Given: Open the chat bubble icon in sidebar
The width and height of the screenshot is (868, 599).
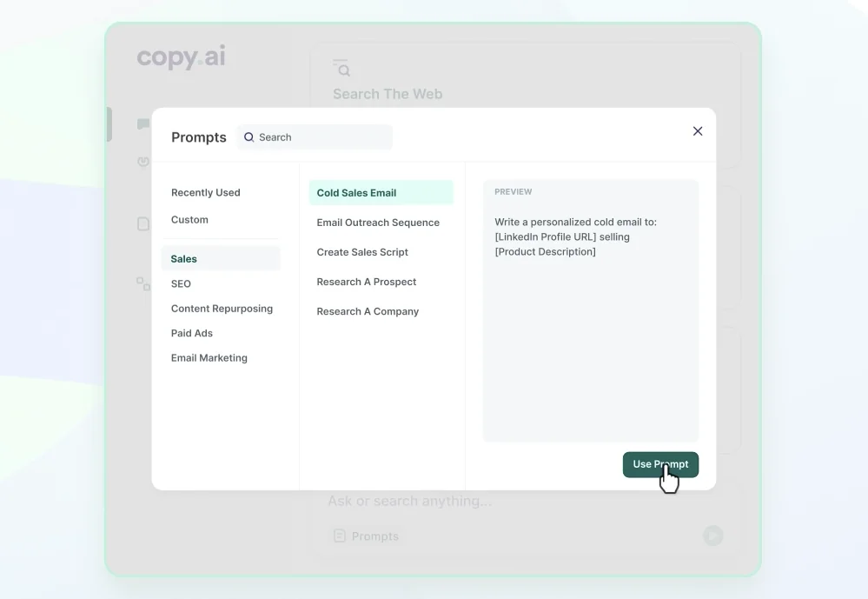Looking at the screenshot, I should tap(142, 123).
